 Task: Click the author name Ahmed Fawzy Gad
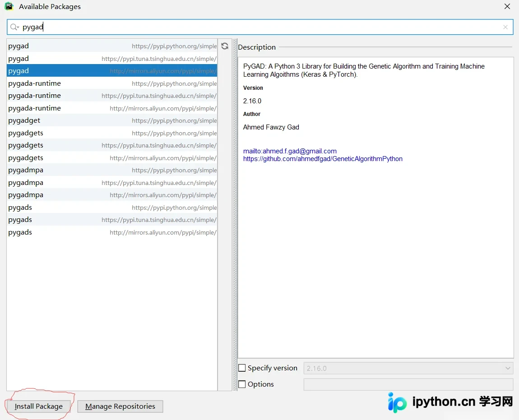[x=271, y=127]
